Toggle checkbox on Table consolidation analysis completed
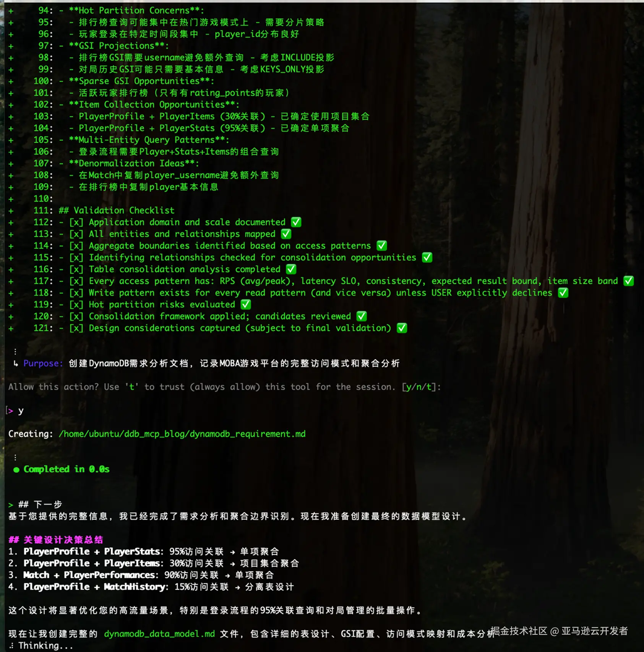Screen dimensions: 644x652 click(x=76, y=269)
